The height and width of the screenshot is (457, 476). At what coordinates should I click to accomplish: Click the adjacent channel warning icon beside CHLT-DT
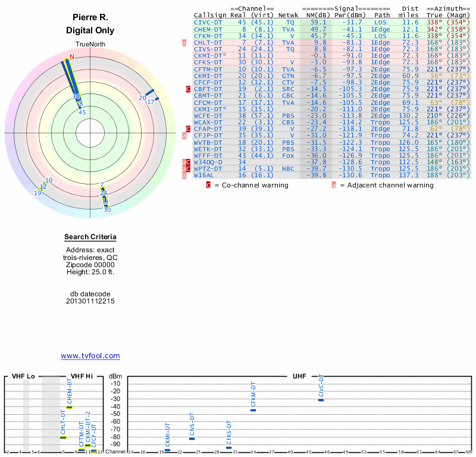coord(184,43)
